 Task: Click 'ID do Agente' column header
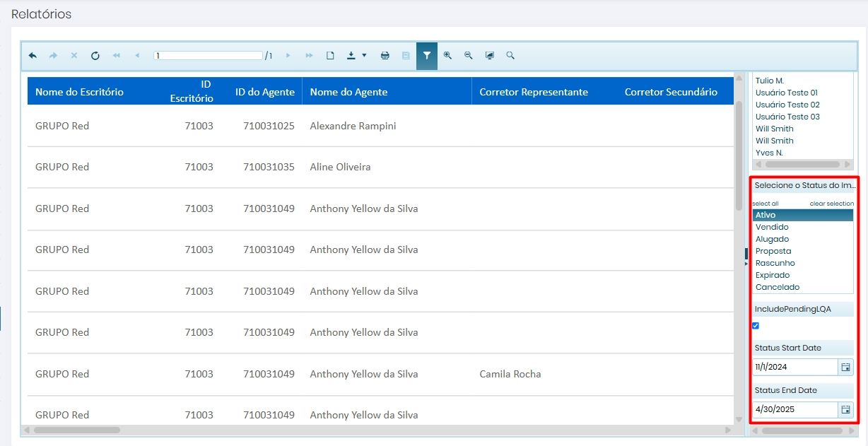coord(265,92)
